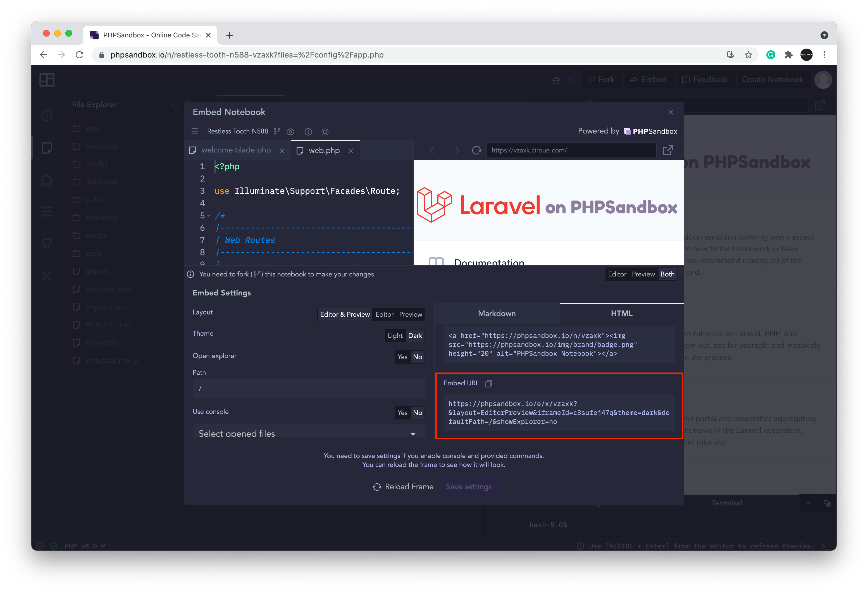868x592 pixels.
Task: Click the Embed URL text box
Action: pos(559,413)
